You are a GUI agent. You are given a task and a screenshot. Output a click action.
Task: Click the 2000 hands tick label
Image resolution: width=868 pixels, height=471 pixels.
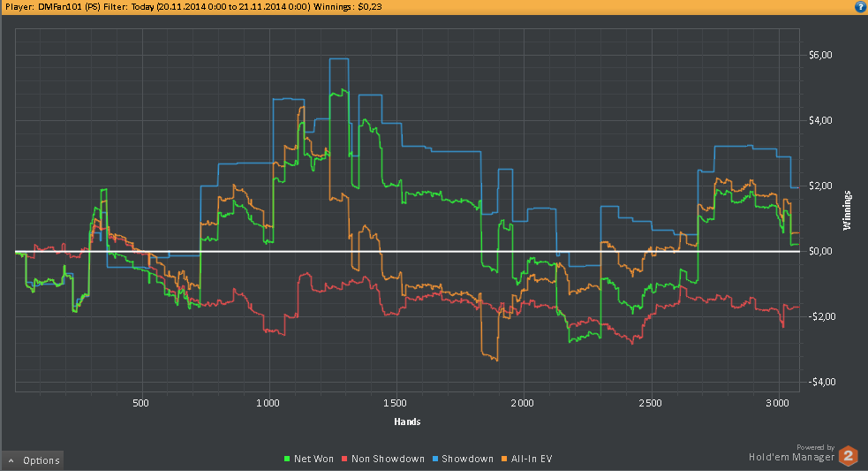pyautogui.click(x=523, y=403)
